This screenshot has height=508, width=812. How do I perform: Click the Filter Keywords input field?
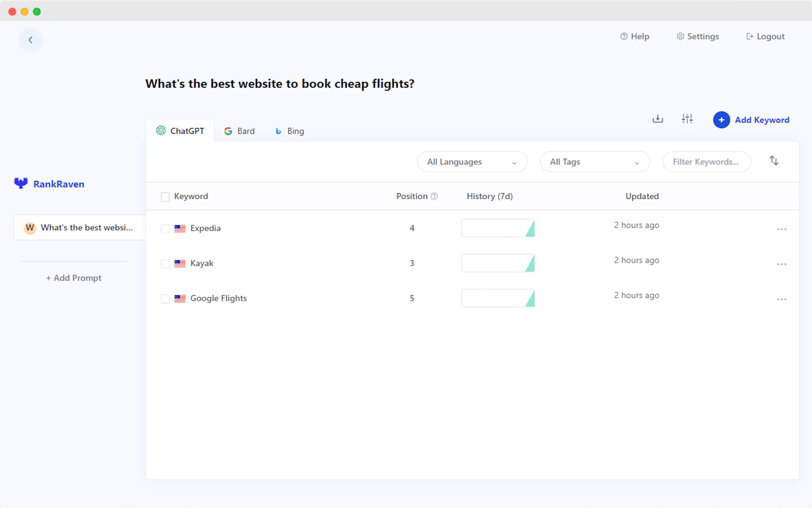706,162
